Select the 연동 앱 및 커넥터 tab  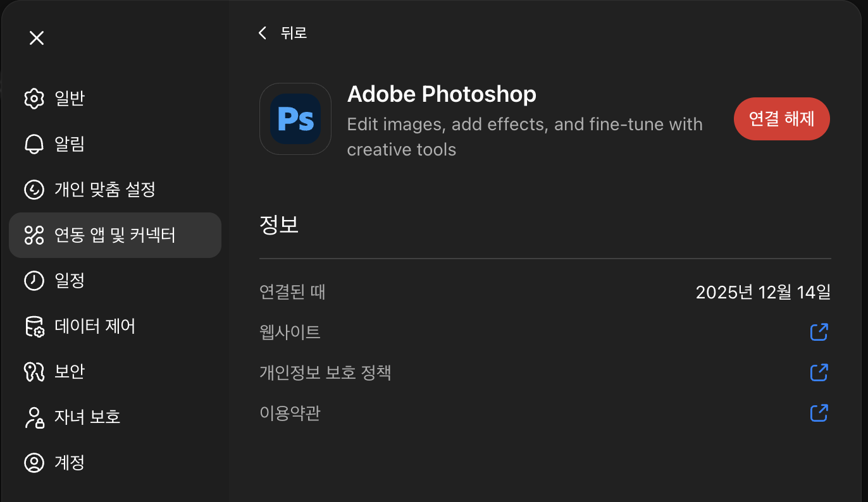tap(115, 235)
